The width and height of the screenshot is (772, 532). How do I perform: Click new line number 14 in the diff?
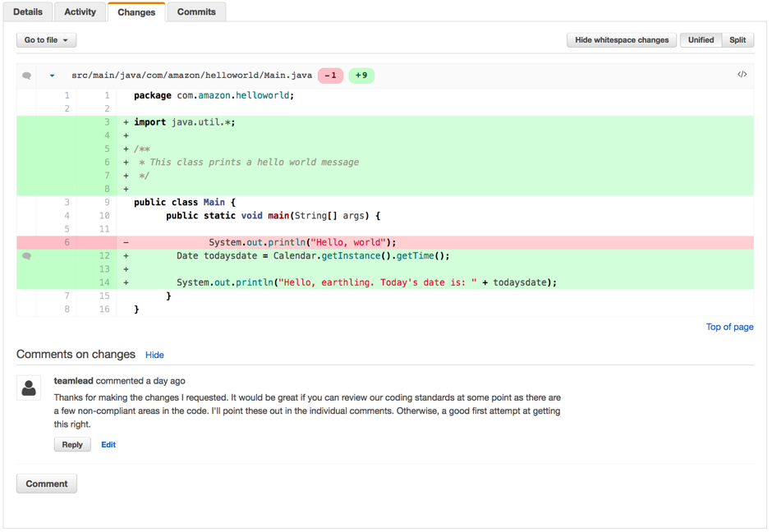(x=104, y=282)
